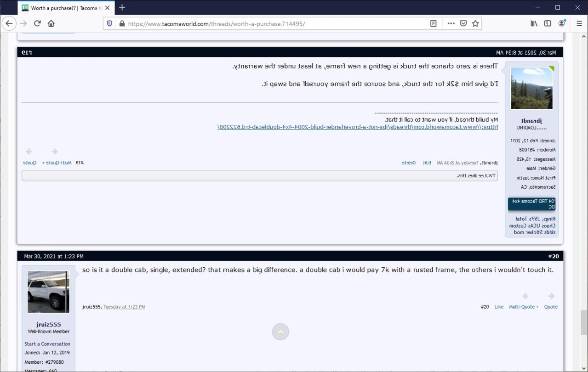Click Edit on post #19

click(x=427, y=163)
